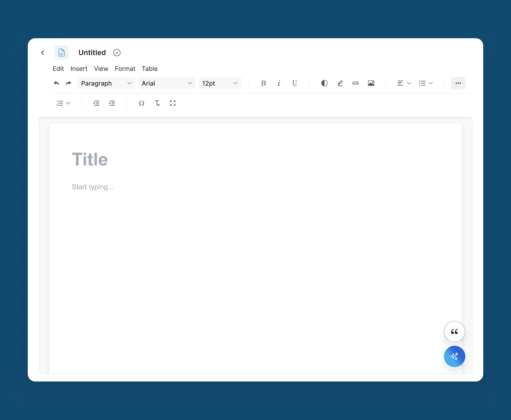Decrease indent with outdent icon
Viewport: 511px width, 420px height.
(x=96, y=103)
